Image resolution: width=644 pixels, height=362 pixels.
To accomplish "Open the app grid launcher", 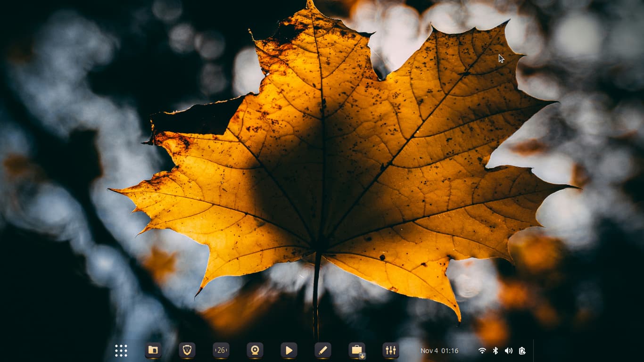I will [x=121, y=351].
